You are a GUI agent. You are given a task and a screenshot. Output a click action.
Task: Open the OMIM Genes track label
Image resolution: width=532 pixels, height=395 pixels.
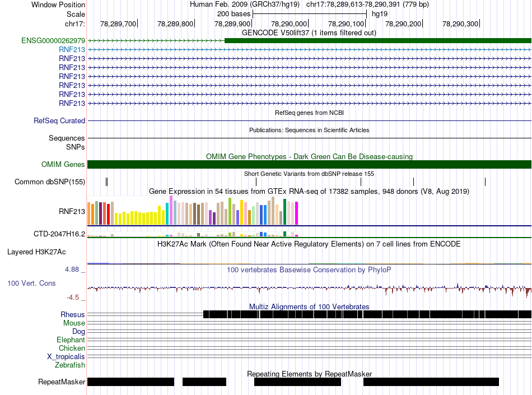pyautogui.click(x=63, y=165)
